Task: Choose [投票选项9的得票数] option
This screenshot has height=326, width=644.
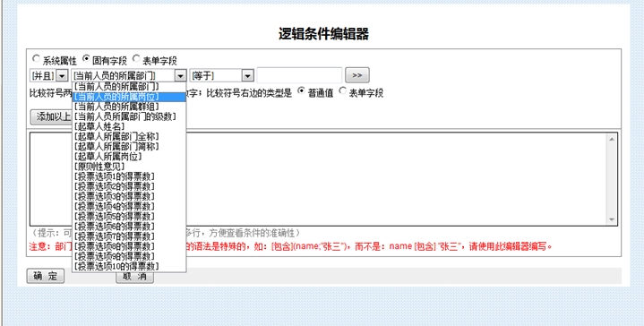Action: pyautogui.click(x=129, y=256)
